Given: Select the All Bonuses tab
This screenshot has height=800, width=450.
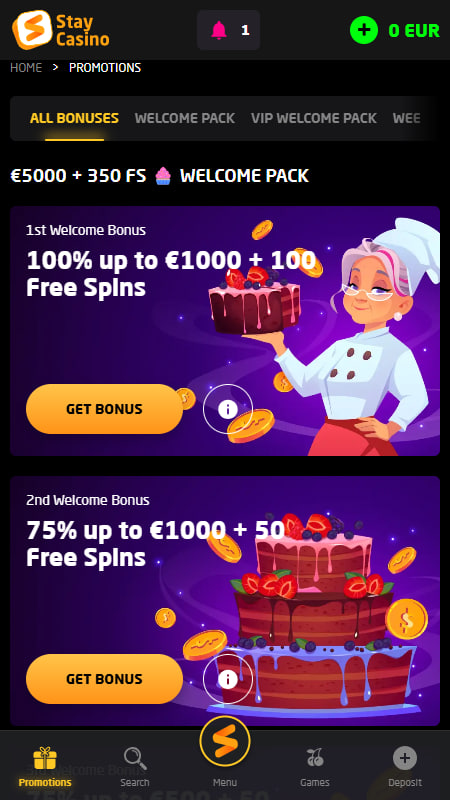Looking at the screenshot, I should (x=74, y=118).
